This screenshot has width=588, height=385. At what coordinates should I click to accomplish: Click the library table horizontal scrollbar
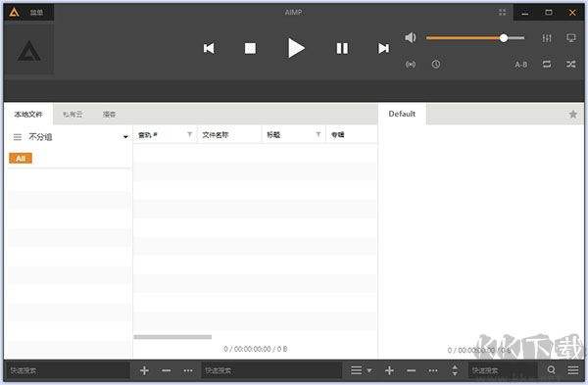tap(172, 337)
